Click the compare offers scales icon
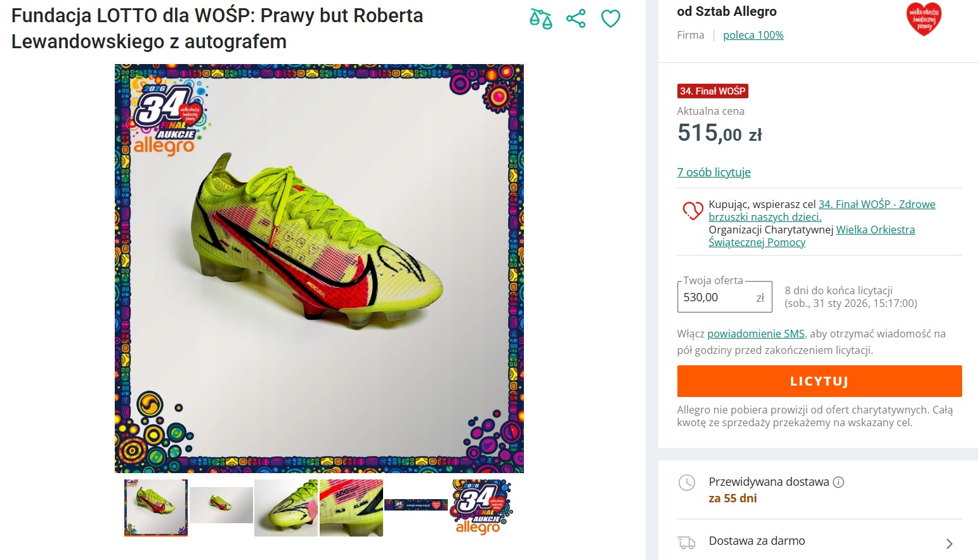The width and height of the screenshot is (978, 560). 541,19
